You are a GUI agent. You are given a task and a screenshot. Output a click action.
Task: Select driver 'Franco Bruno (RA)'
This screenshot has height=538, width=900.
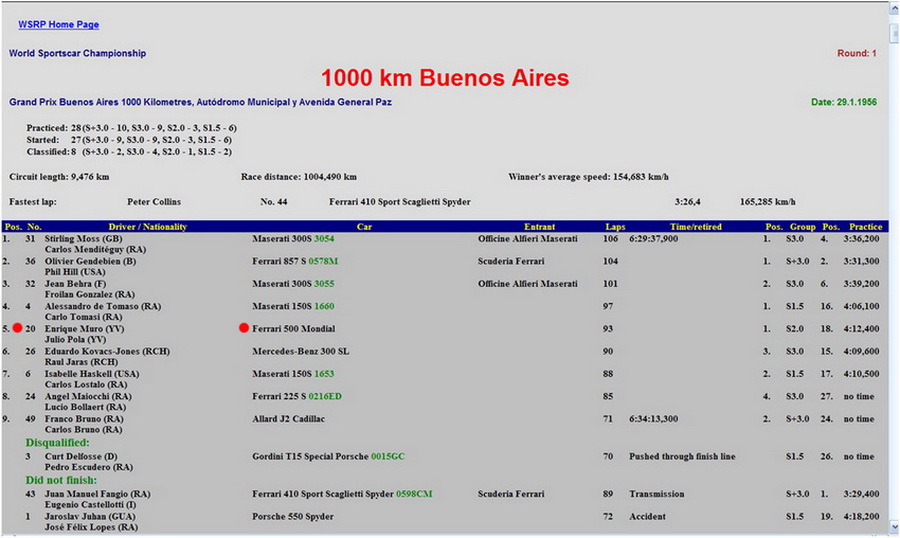click(x=84, y=419)
